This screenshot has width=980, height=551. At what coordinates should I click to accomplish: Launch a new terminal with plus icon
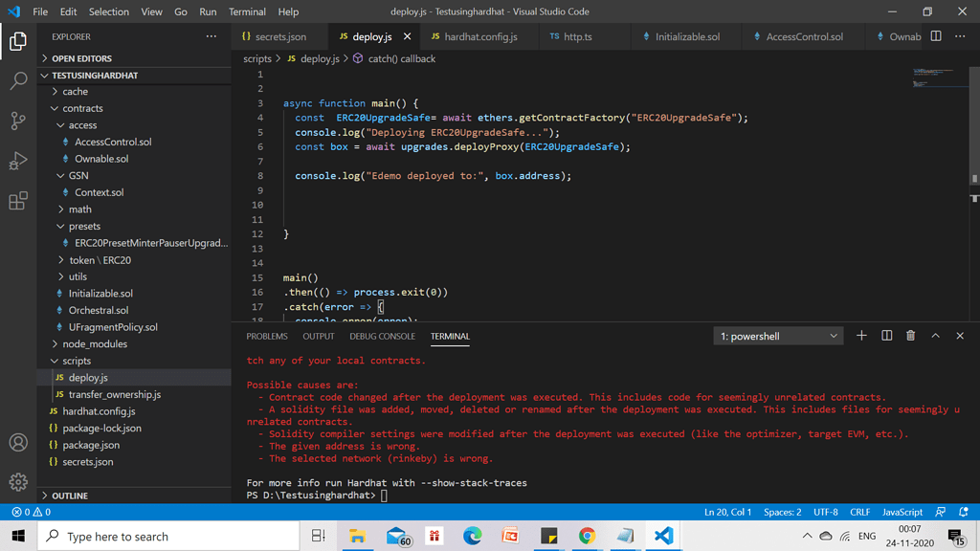tap(860, 336)
